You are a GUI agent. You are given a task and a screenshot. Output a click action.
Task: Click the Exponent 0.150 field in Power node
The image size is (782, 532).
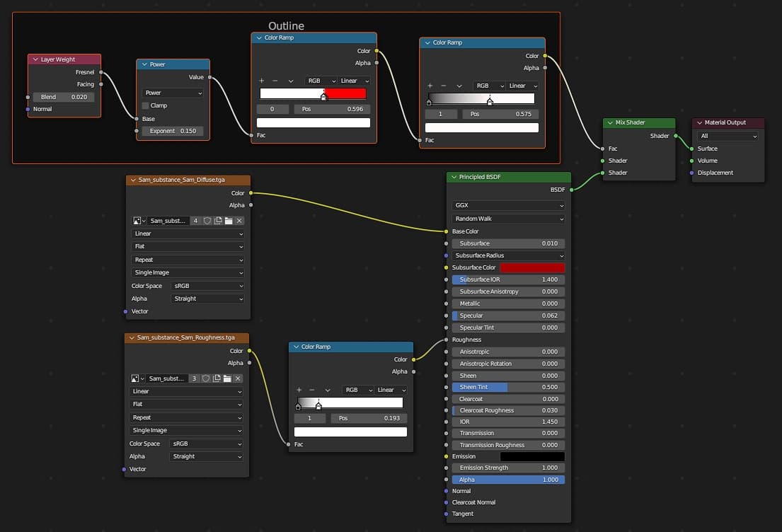pyautogui.click(x=173, y=131)
